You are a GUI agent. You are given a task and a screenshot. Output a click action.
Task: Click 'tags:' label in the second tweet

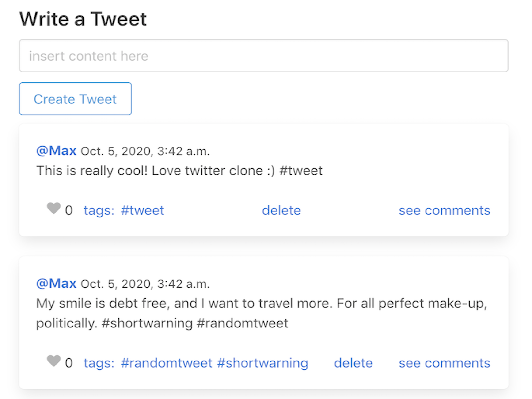click(99, 363)
